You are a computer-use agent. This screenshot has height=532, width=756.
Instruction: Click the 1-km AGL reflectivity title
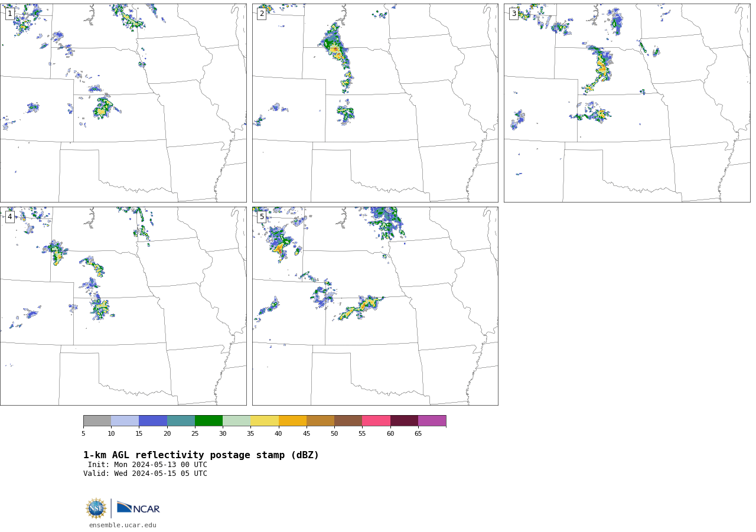coord(201,455)
